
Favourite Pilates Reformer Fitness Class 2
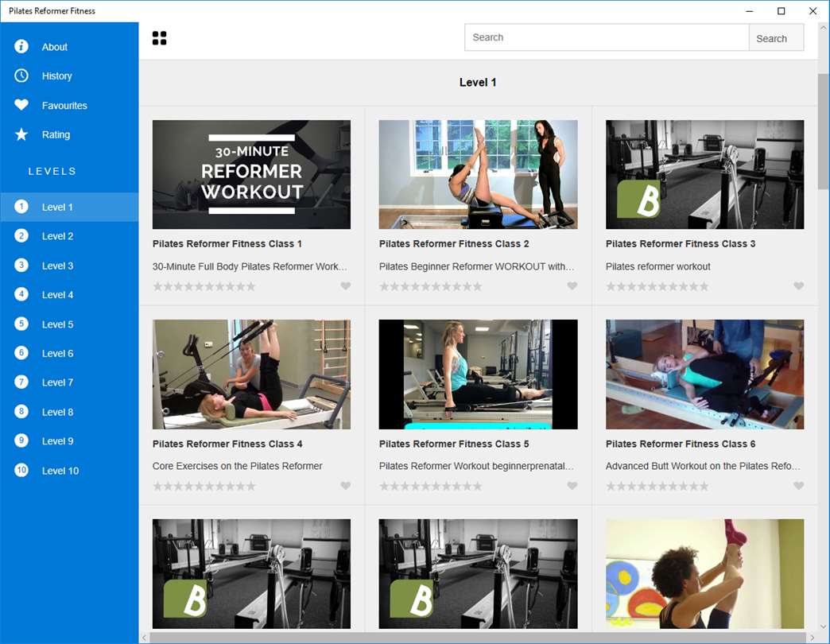coord(572,285)
